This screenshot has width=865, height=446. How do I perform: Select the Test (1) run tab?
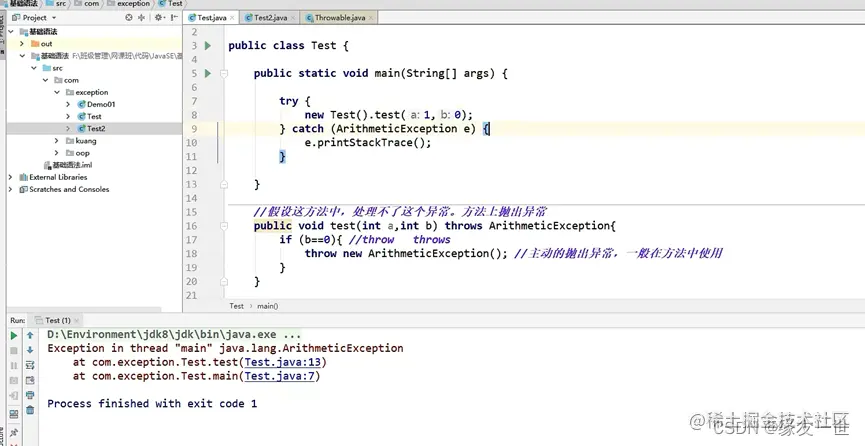coord(56,320)
